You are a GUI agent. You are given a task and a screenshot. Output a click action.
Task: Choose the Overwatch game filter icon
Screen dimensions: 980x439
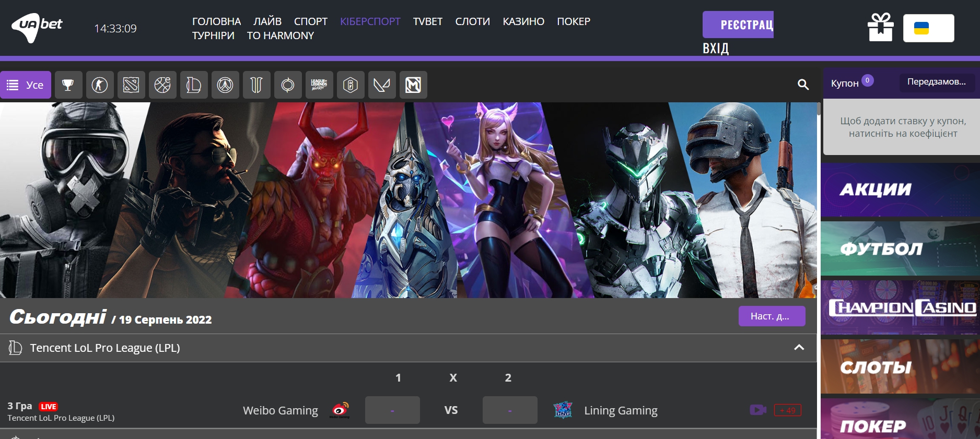pos(225,85)
